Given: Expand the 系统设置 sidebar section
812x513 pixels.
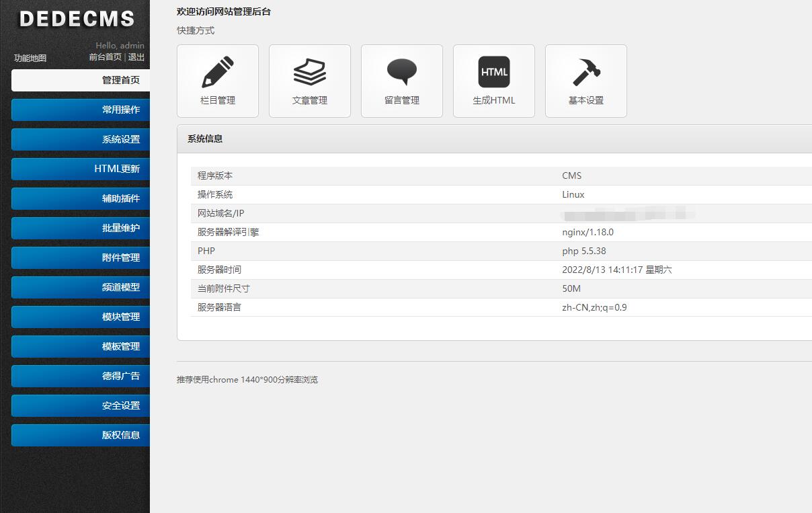Looking at the screenshot, I should coord(81,139).
